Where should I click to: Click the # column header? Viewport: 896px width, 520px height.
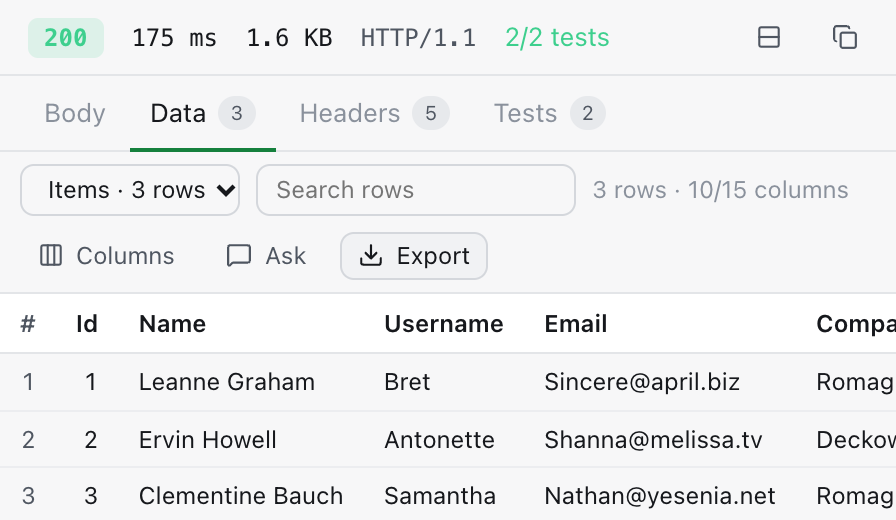coord(28,324)
